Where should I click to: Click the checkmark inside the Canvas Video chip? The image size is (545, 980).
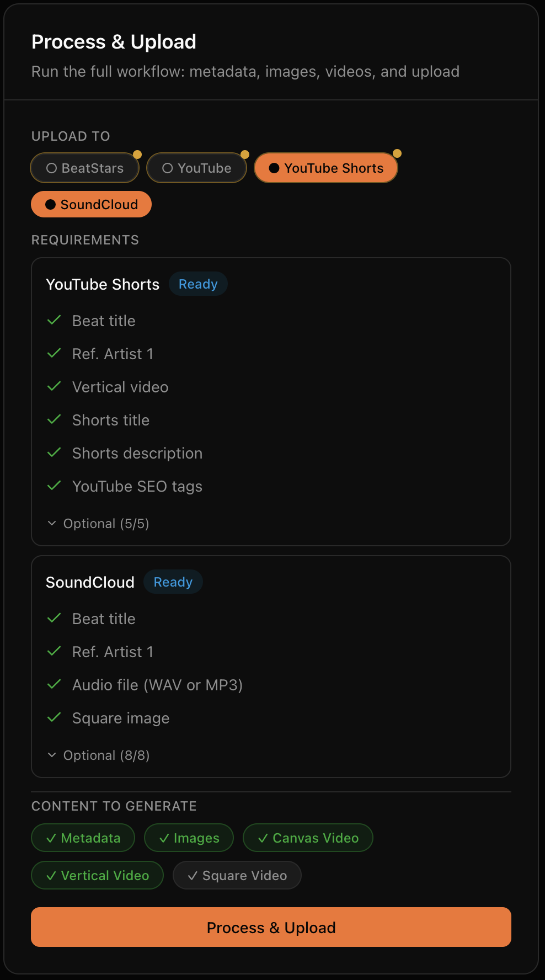pyautogui.click(x=263, y=838)
